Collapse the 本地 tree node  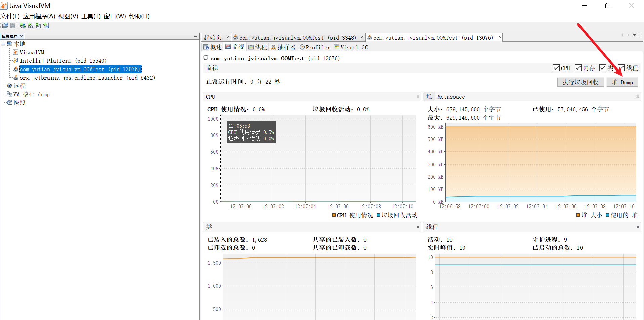[3, 44]
